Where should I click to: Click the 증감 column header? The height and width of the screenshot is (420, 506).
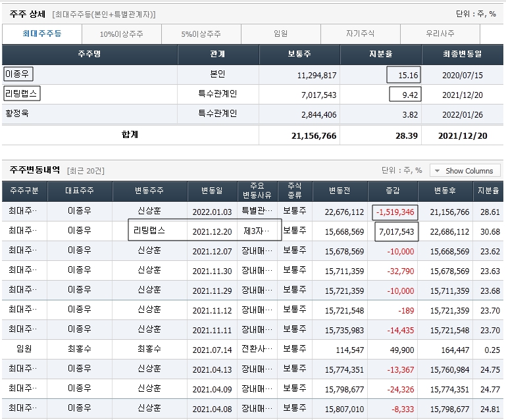(393, 191)
